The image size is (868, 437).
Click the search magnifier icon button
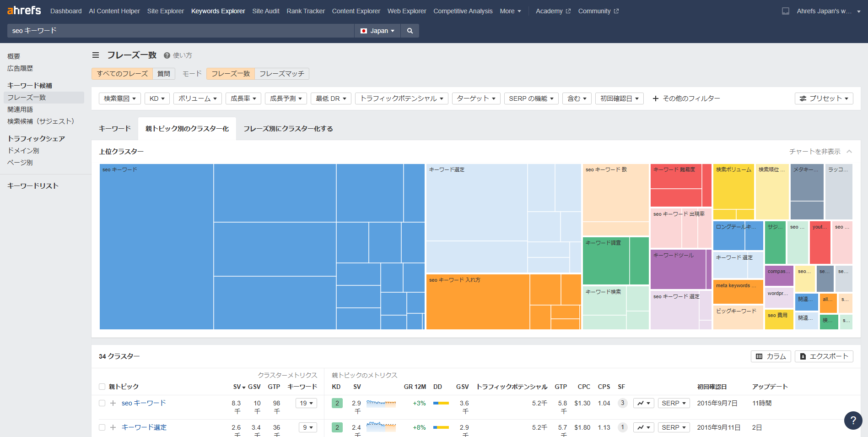point(410,31)
